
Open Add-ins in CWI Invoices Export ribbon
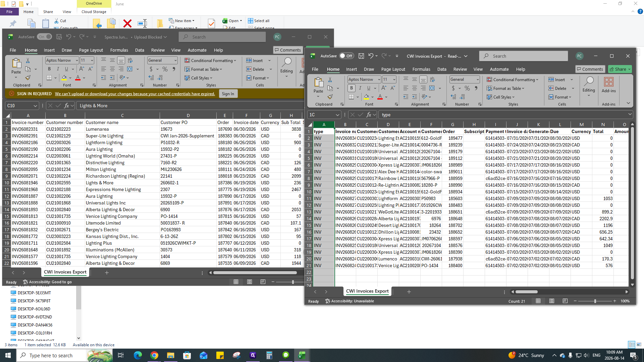point(609,85)
